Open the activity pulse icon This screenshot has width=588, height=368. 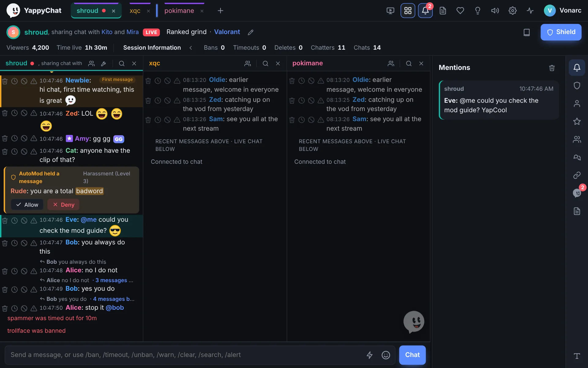click(530, 11)
